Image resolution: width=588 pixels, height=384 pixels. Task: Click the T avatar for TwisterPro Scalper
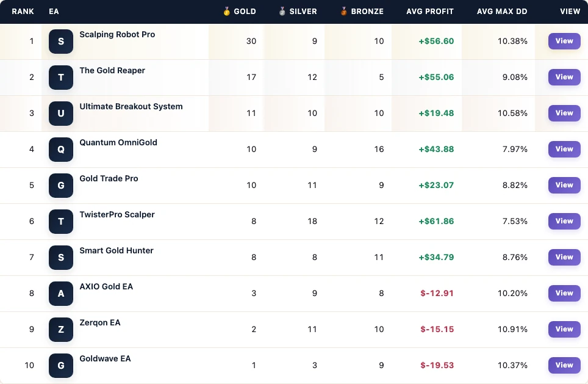(x=61, y=222)
